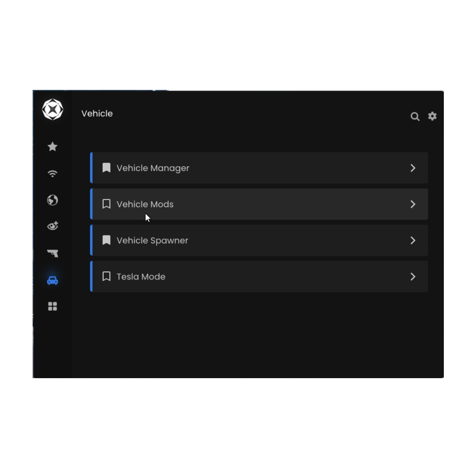Open settings via the gear icon

tap(432, 116)
